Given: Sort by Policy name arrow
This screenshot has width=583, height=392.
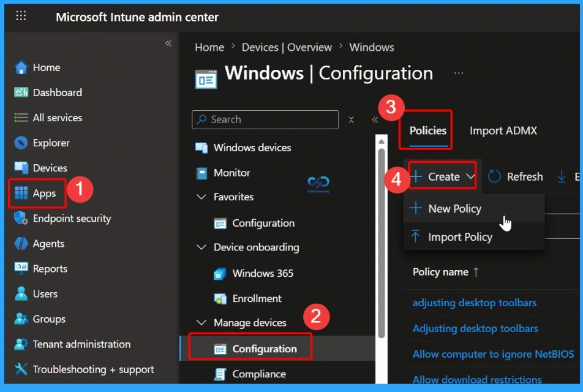Looking at the screenshot, I should click(476, 272).
